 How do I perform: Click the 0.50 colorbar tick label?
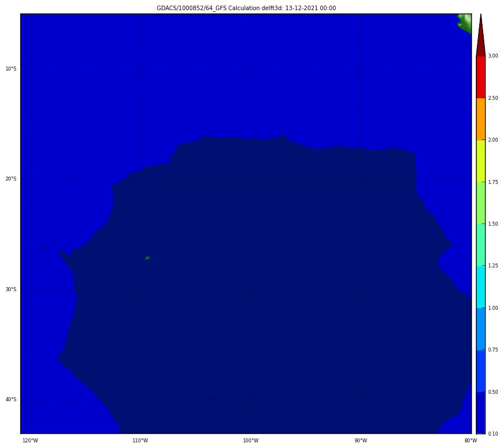pyautogui.click(x=493, y=392)
